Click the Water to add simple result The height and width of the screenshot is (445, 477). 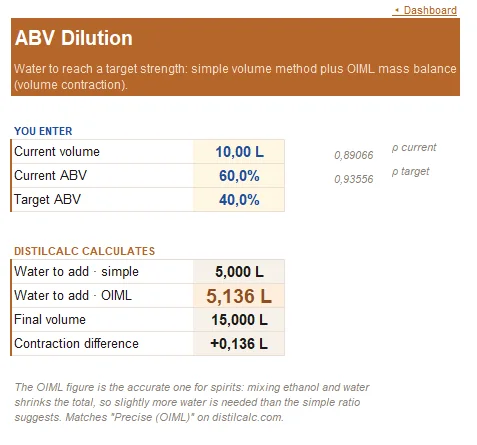pos(239,272)
